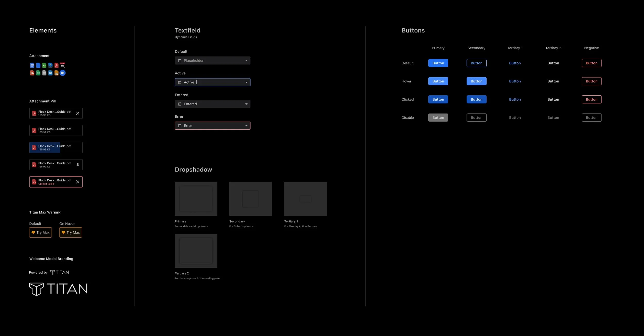
Task: Open the Placeholder dropdown under Default
Action: (x=212, y=60)
